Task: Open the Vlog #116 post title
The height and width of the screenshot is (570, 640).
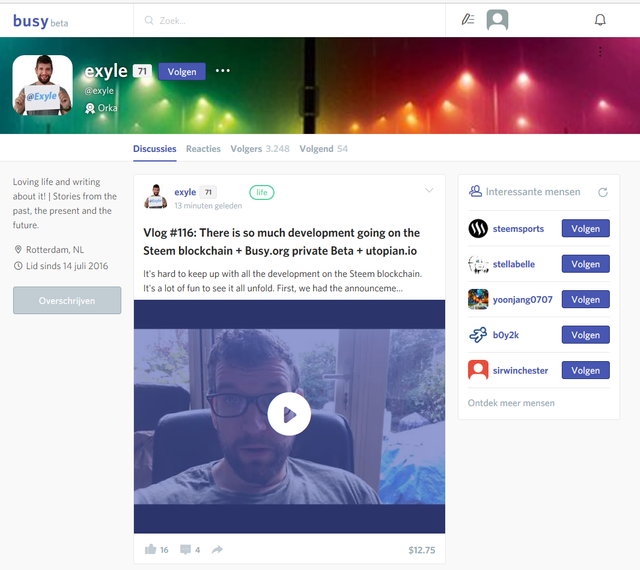Action: (x=282, y=242)
